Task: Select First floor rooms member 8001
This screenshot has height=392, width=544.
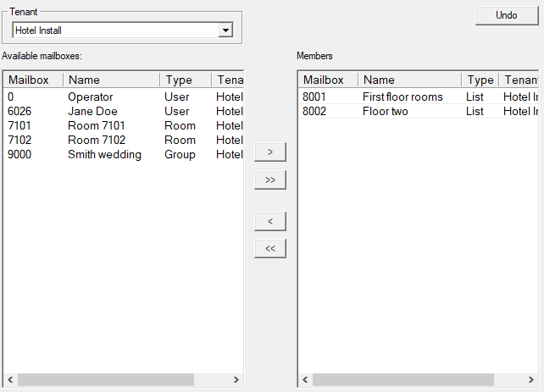Action: [402, 97]
